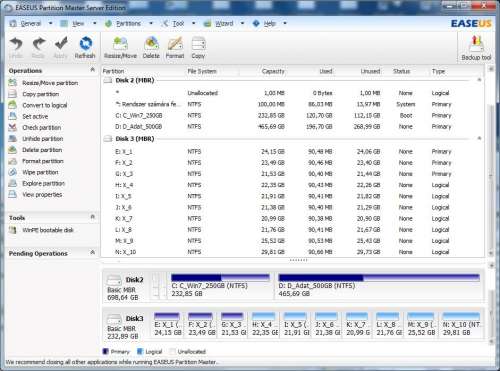500x371 pixels.
Task: Select D: D_Adat_500GB partition row
Action: coord(292,127)
